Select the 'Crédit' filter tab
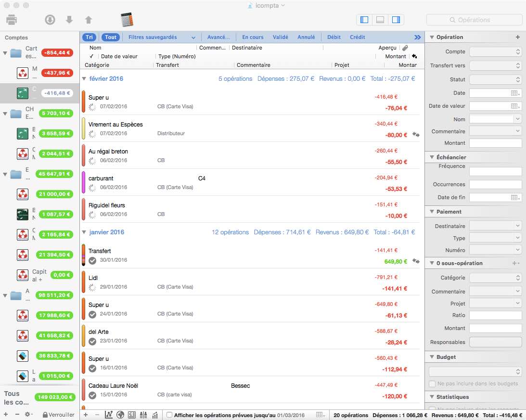Image resolution: width=526 pixels, height=420 pixels. tap(357, 37)
